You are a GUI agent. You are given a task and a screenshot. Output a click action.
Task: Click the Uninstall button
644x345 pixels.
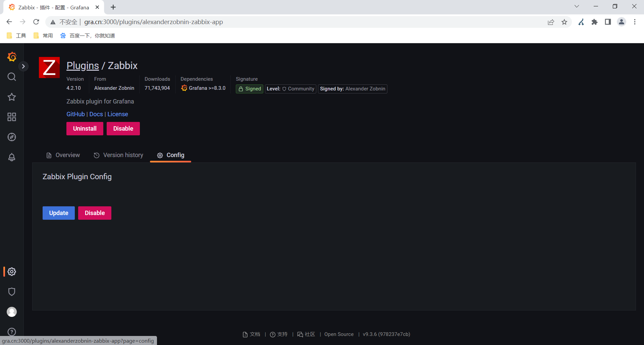click(x=85, y=129)
